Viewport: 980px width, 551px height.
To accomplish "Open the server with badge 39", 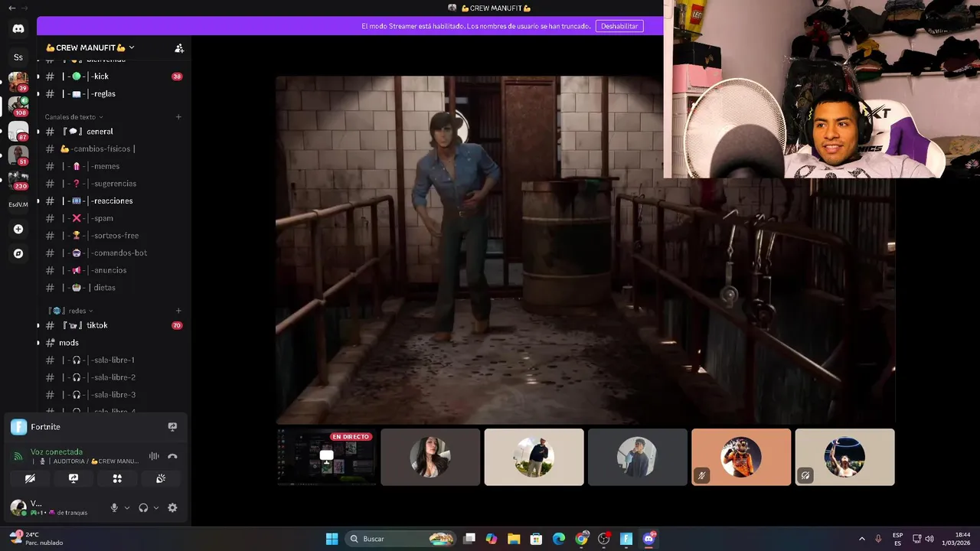I will (x=18, y=81).
